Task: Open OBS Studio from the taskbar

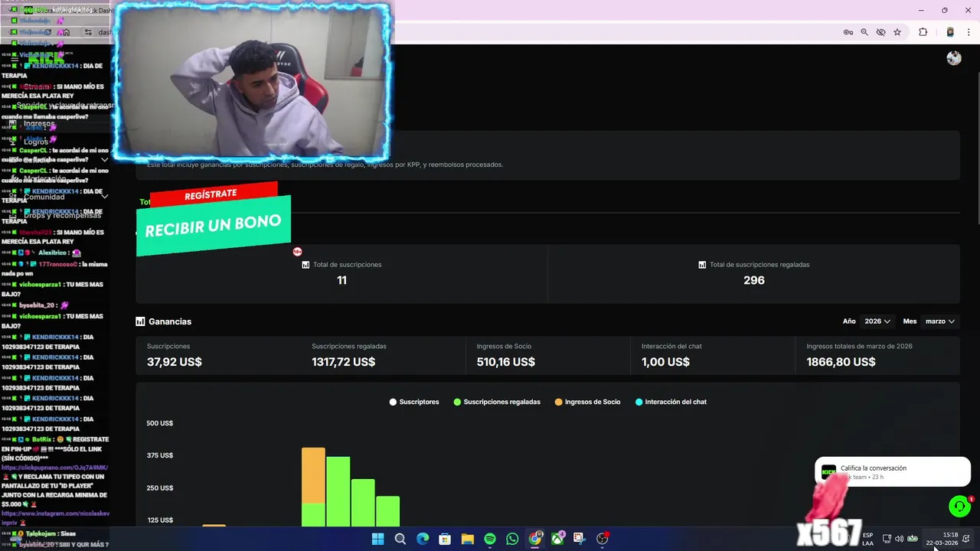Action: [x=603, y=539]
